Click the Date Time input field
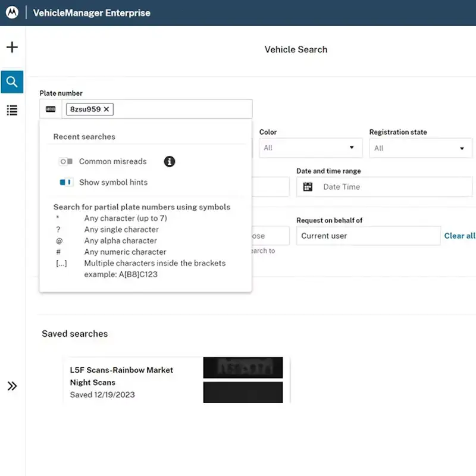 (x=393, y=187)
